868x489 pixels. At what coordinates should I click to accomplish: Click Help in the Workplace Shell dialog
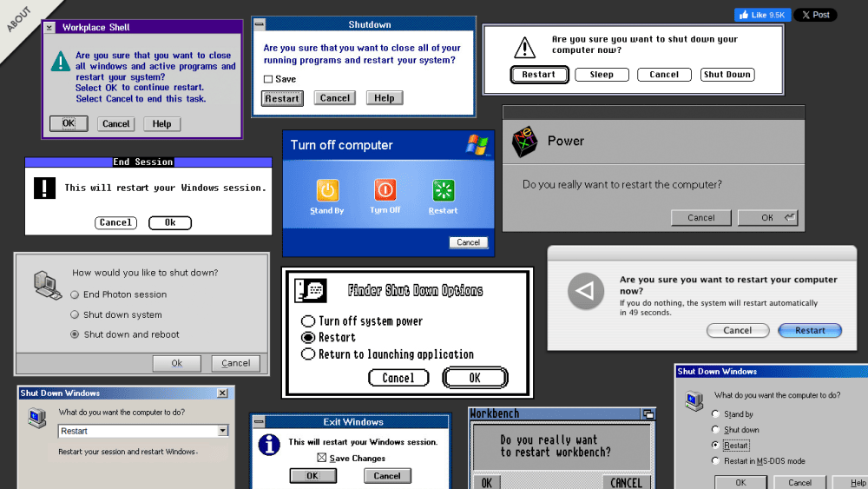[161, 123]
